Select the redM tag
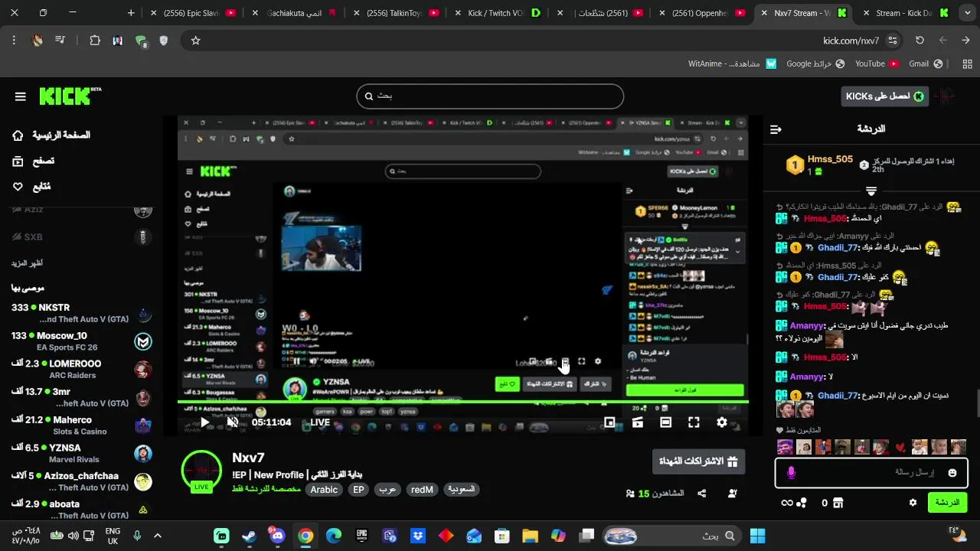This screenshot has height=551, width=980. (422, 490)
